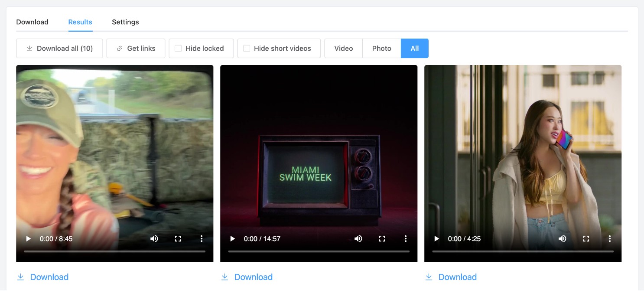Open more options on the 4:25 video
The height and width of the screenshot is (293, 644).
click(610, 238)
